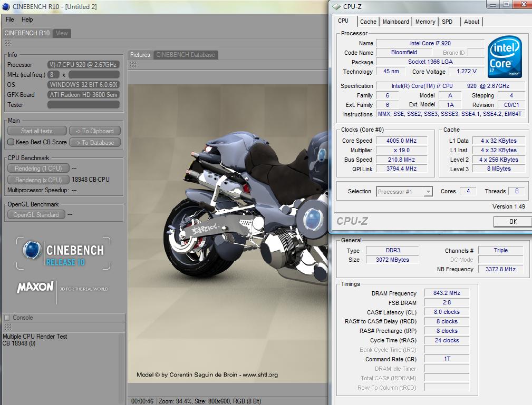Click OK in CPU-Z window
The height and width of the screenshot is (405, 532).
[x=513, y=221]
